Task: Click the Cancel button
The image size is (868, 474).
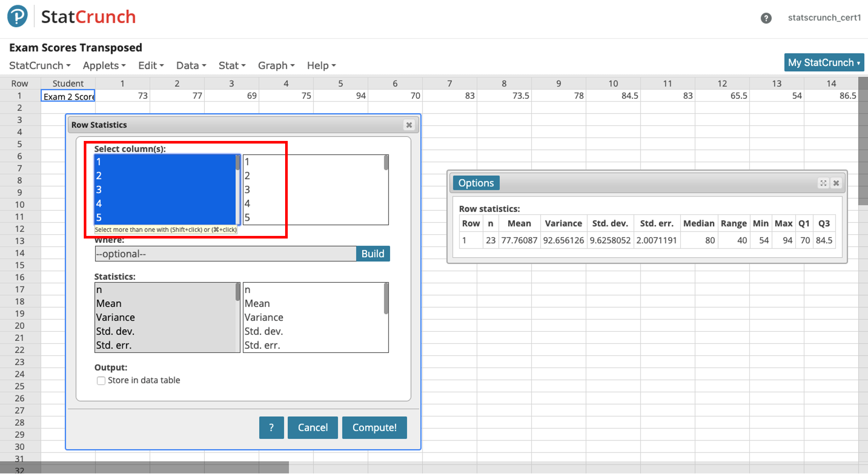Action: (x=312, y=428)
